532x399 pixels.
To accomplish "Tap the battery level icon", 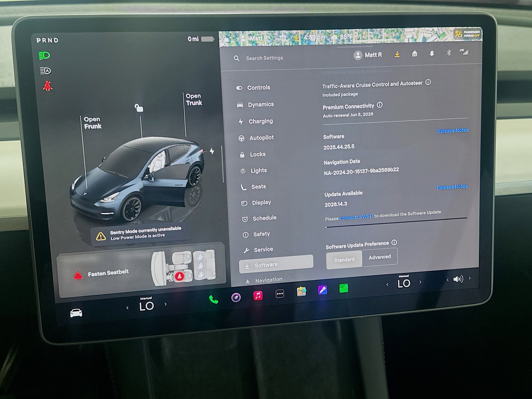I will (207, 39).
